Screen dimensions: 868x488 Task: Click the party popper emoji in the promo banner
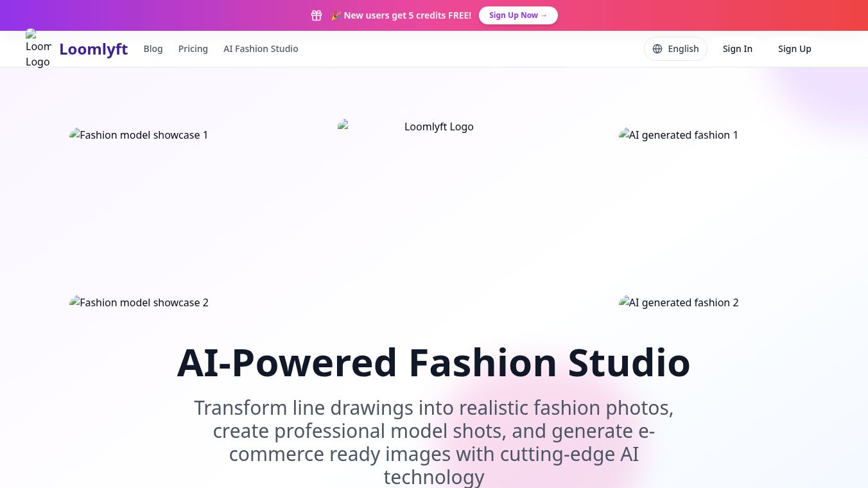(336, 15)
